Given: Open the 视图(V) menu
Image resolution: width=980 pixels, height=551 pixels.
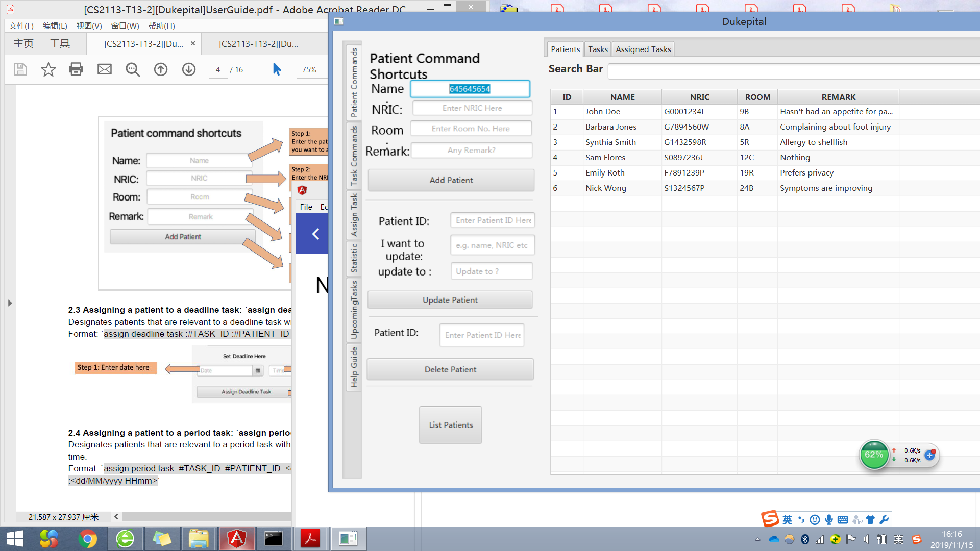Looking at the screenshot, I should coord(89,26).
